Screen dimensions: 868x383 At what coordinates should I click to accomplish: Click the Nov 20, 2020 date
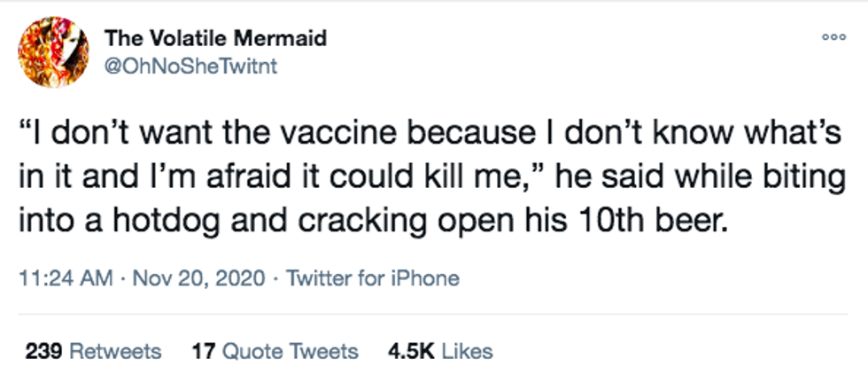pos(198,278)
